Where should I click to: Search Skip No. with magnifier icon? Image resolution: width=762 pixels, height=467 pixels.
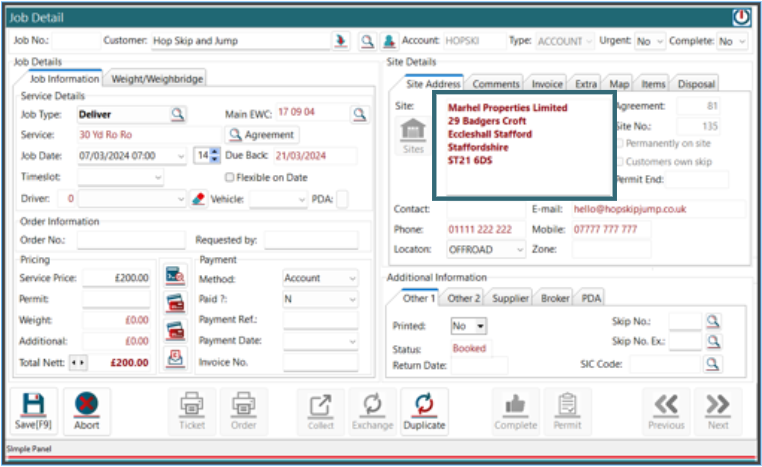(x=713, y=321)
